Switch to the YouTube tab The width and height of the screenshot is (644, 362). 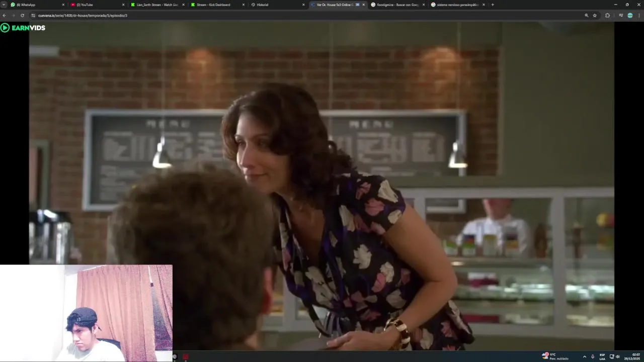click(x=98, y=5)
